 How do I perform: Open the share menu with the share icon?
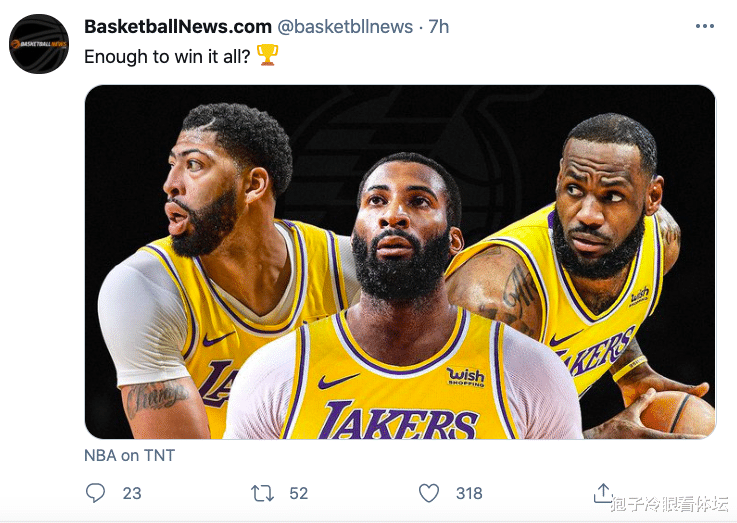click(602, 492)
